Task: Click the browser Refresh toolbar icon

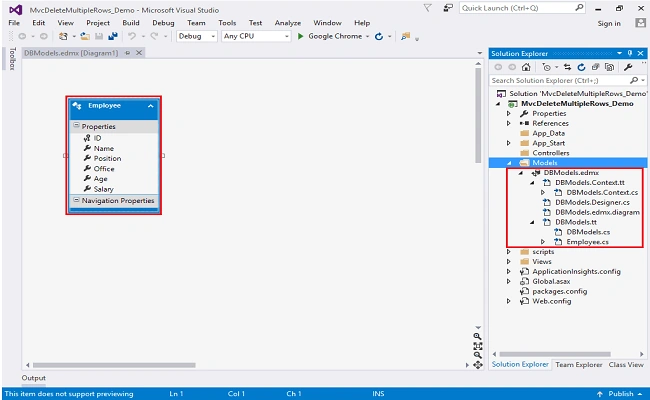Action: (x=379, y=36)
